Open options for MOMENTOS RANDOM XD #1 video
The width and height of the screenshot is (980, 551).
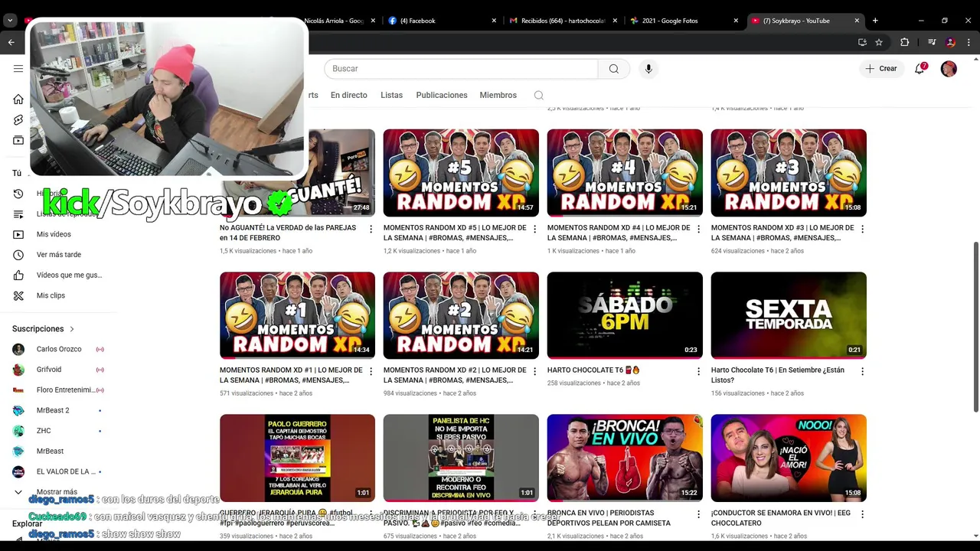(x=371, y=371)
